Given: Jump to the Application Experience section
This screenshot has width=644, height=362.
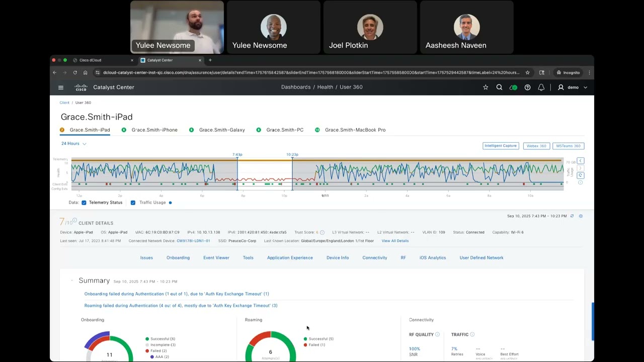Looking at the screenshot, I should point(290,258).
